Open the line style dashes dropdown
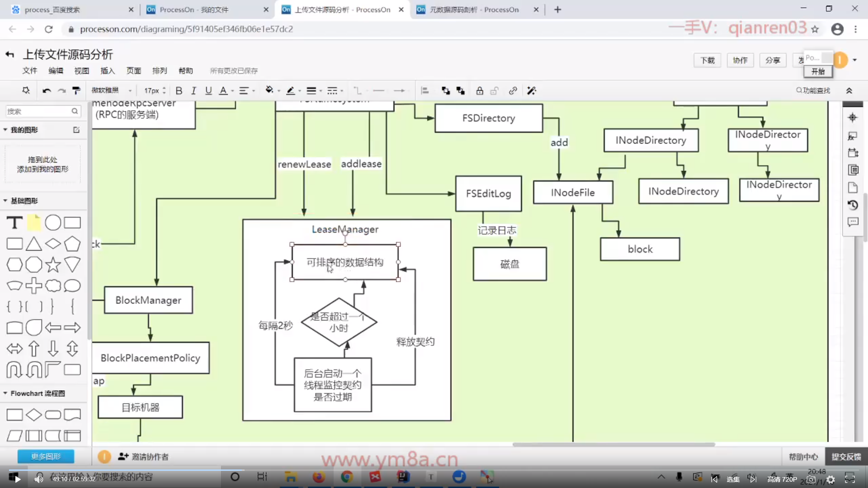 (335, 91)
